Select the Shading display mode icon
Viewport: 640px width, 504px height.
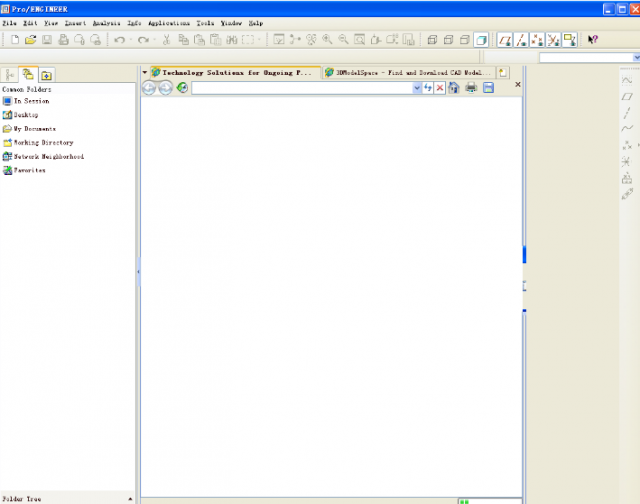pyautogui.click(x=482, y=40)
